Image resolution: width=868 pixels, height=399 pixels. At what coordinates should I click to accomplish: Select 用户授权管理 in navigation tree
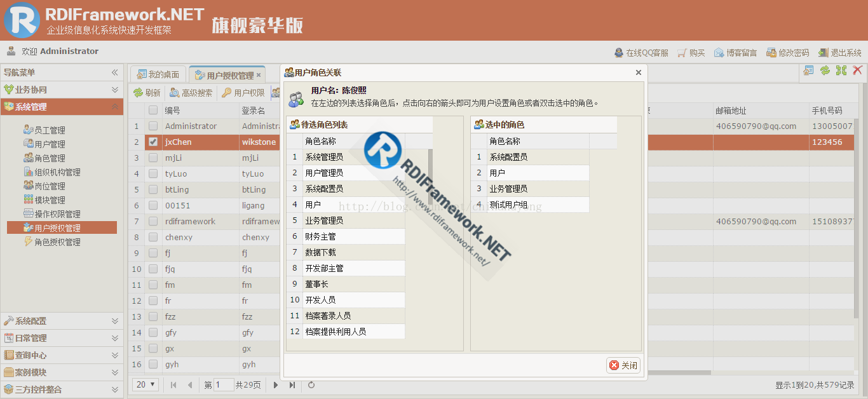tap(62, 227)
